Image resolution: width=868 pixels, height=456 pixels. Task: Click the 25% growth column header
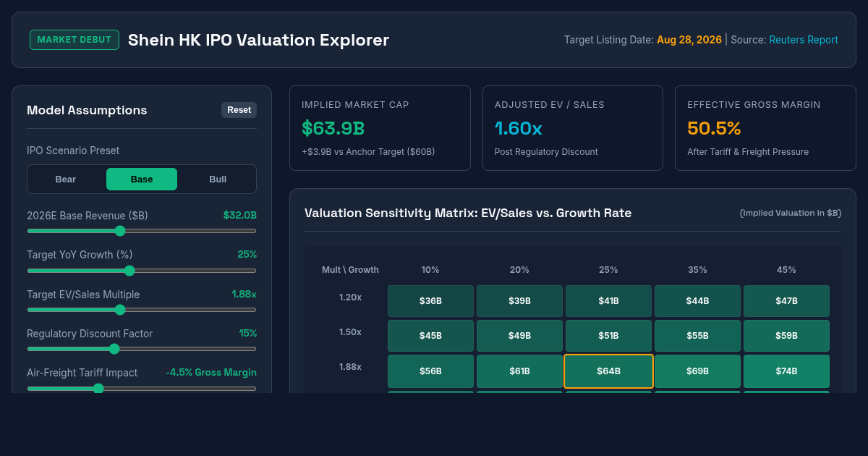point(608,270)
